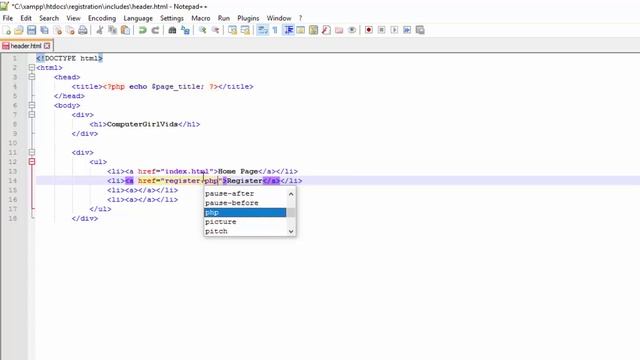640x360 pixels.
Task: Toggle Word Wrap in the toolbar
Action: tap(262, 30)
